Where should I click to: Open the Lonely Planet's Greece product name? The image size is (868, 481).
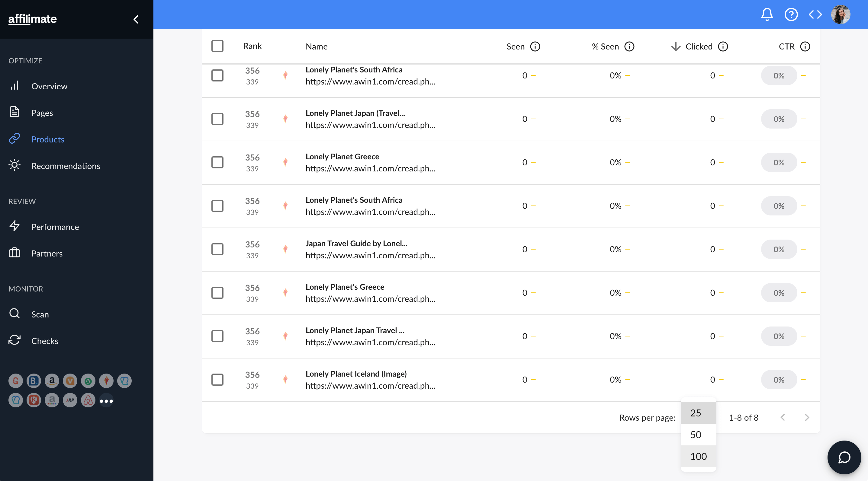pos(345,287)
